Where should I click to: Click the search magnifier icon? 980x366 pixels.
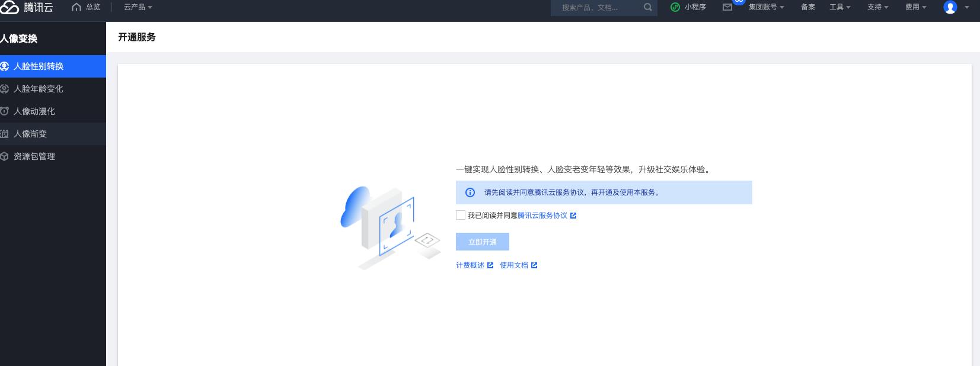pos(648,7)
